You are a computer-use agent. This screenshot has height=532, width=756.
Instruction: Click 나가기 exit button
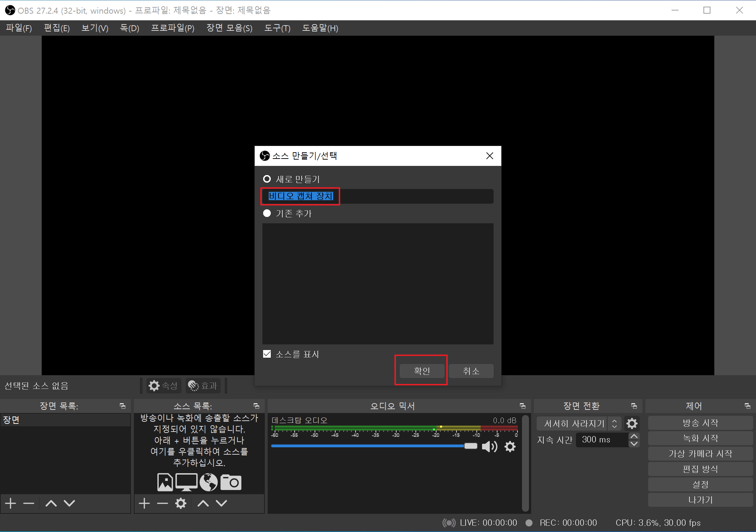(x=700, y=500)
